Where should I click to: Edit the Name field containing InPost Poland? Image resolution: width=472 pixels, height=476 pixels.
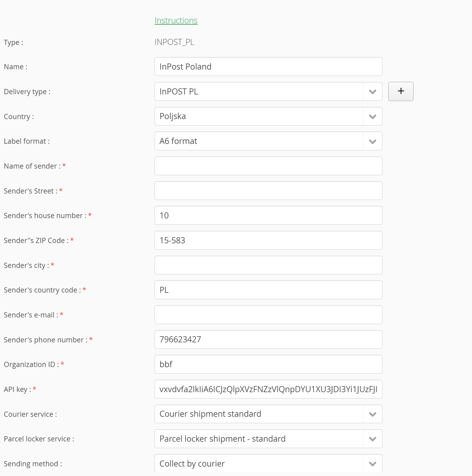pyautogui.click(x=268, y=67)
